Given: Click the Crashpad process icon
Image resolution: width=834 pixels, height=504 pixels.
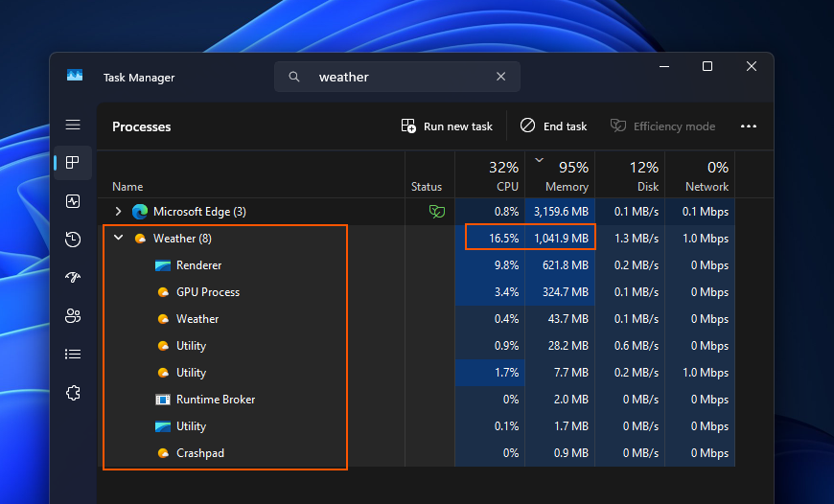Looking at the screenshot, I should click(163, 453).
